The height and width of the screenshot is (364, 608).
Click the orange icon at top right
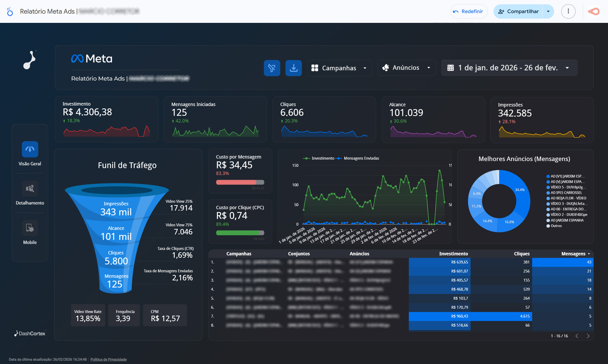(x=594, y=11)
